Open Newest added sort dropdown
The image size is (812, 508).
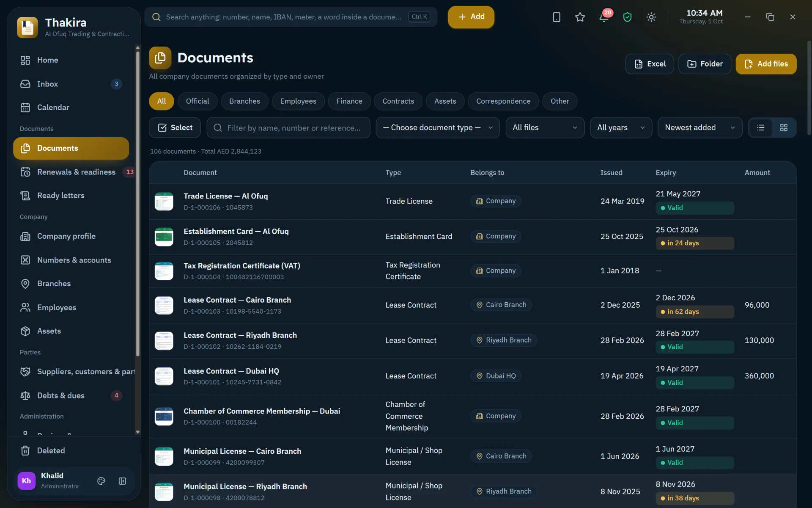coord(700,127)
